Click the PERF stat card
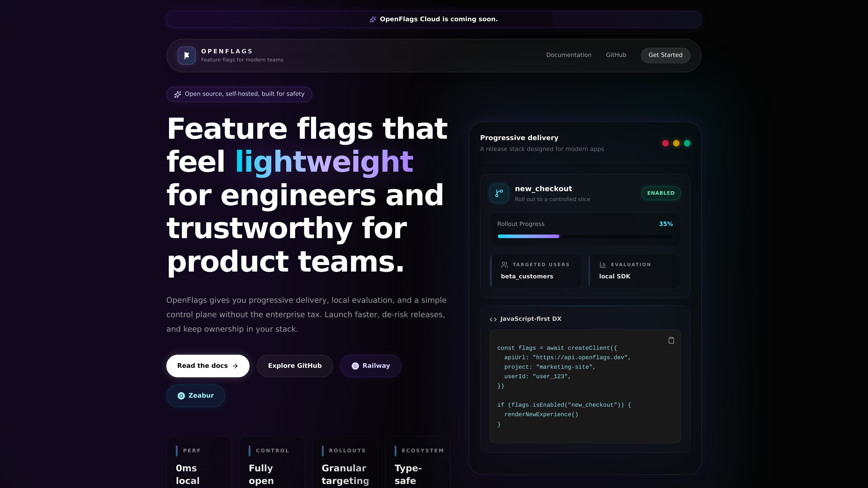Viewport: 868px width, 488px height. [x=199, y=462]
